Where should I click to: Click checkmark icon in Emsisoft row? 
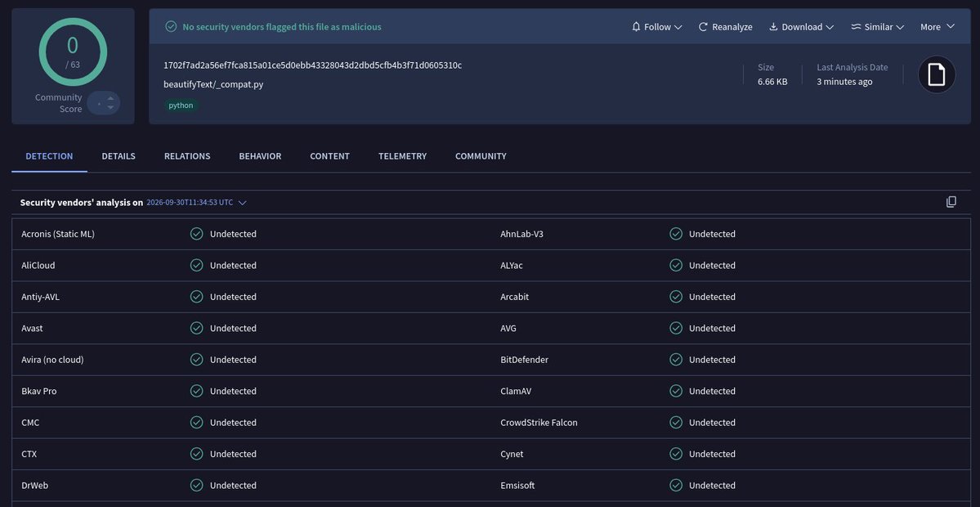click(x=676, y=485)
